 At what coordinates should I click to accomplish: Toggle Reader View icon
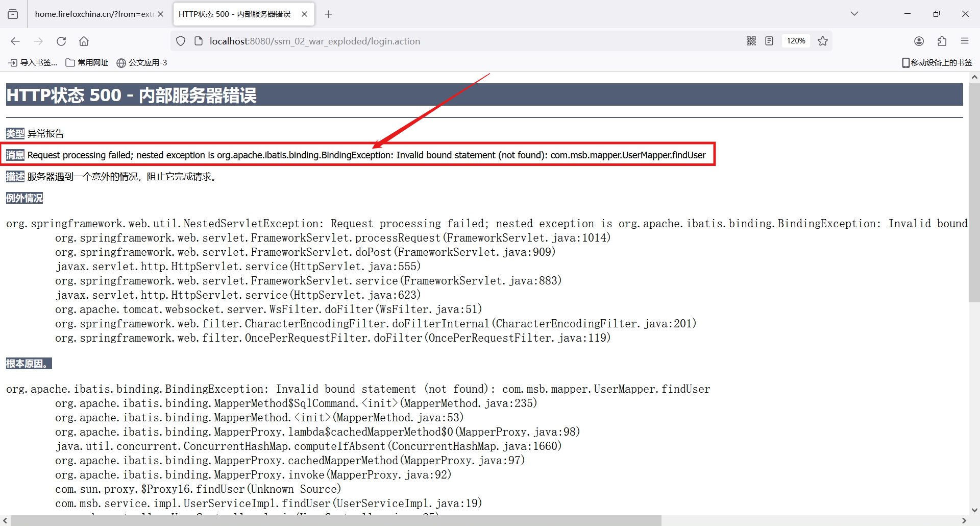[x=769, y=41]
